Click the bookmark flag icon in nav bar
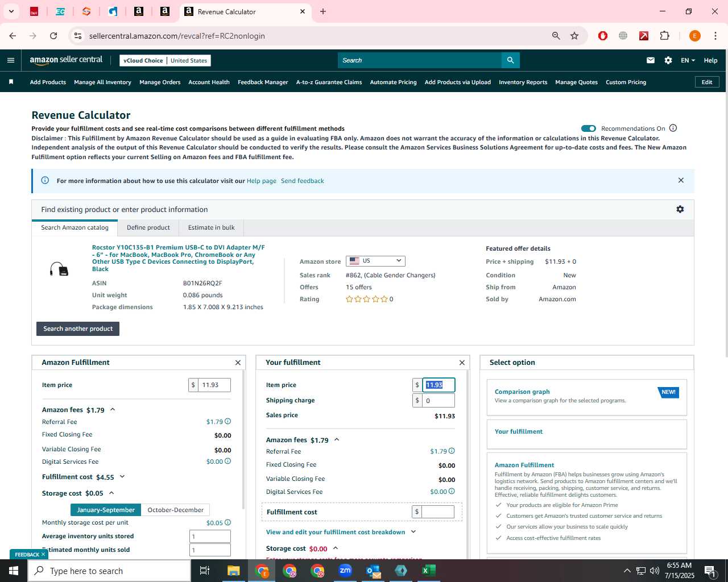Viewport: 728px width, 582px height. point(11,82)
